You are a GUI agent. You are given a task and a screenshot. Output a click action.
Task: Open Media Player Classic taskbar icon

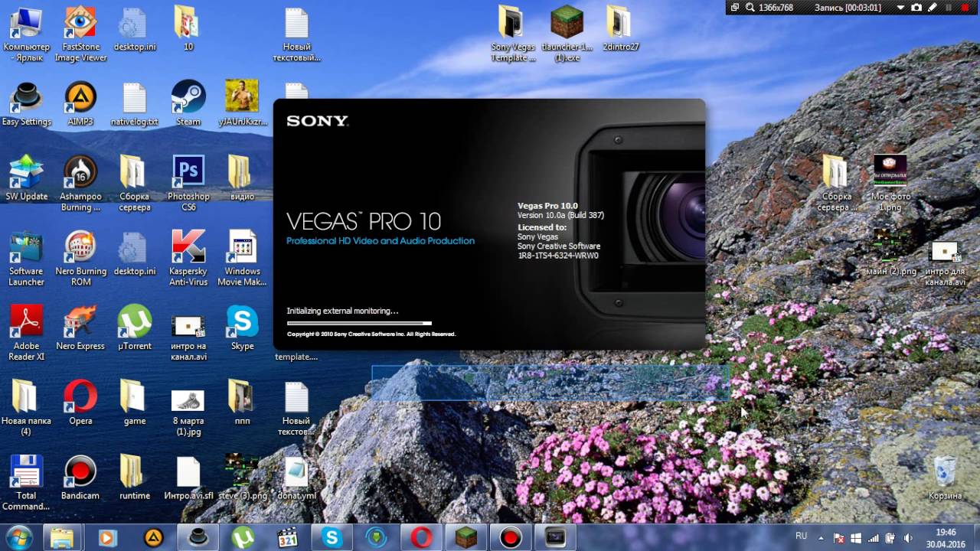tap(286, 537)
